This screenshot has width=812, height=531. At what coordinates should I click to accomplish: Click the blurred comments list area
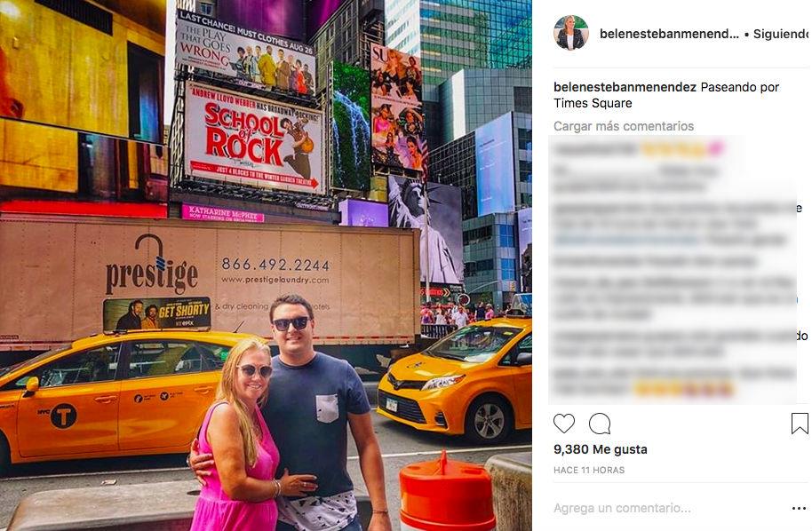click(673, 269)
